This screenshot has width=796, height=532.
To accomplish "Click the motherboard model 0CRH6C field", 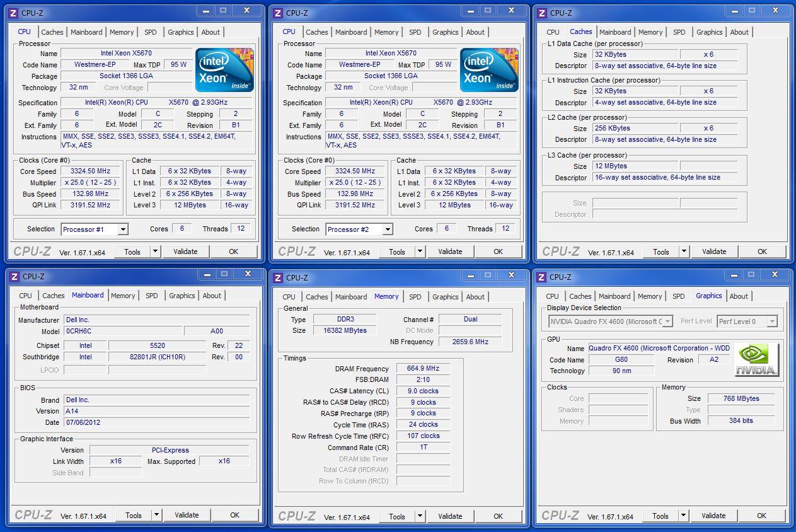I will pos(124,331).
